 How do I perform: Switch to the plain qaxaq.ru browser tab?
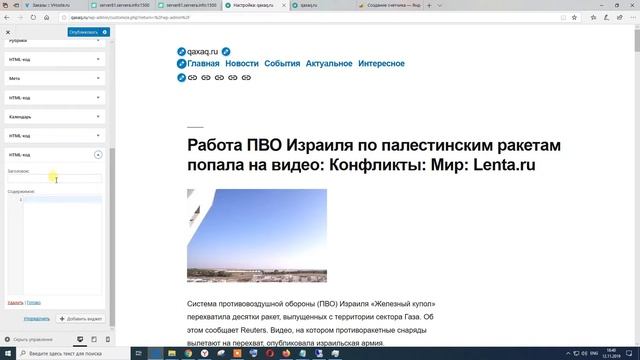point(322,5)
